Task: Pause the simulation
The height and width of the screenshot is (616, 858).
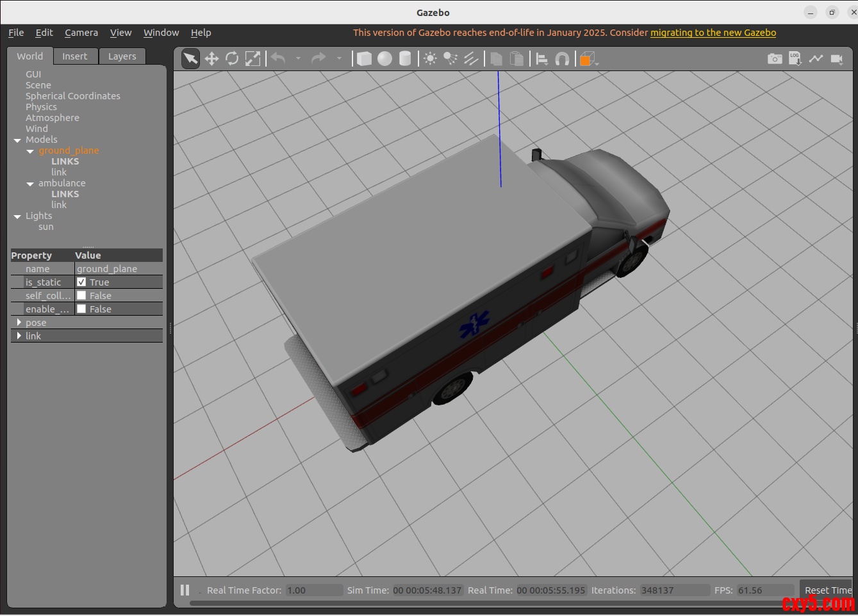Action: point(185,590)
